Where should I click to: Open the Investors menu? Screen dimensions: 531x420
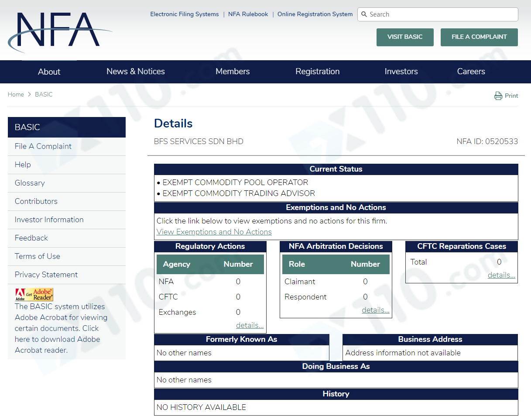click(401, 72)
